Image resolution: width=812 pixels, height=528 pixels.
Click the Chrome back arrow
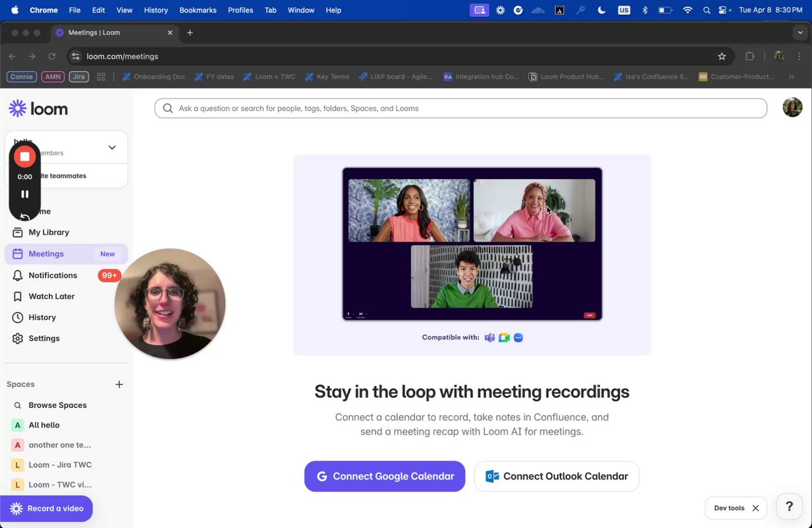[x=12, y=56]
